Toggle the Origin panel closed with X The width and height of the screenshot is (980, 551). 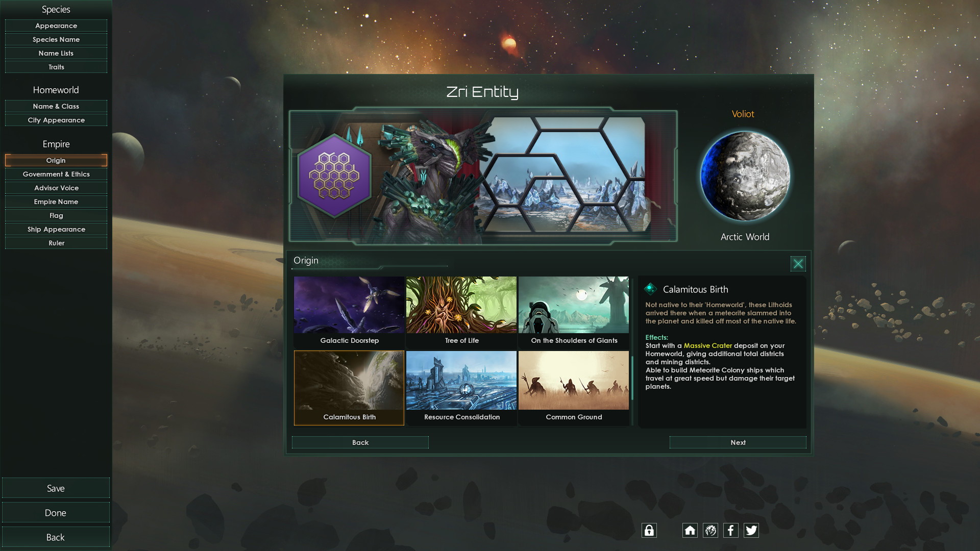[x=798, y=264]
